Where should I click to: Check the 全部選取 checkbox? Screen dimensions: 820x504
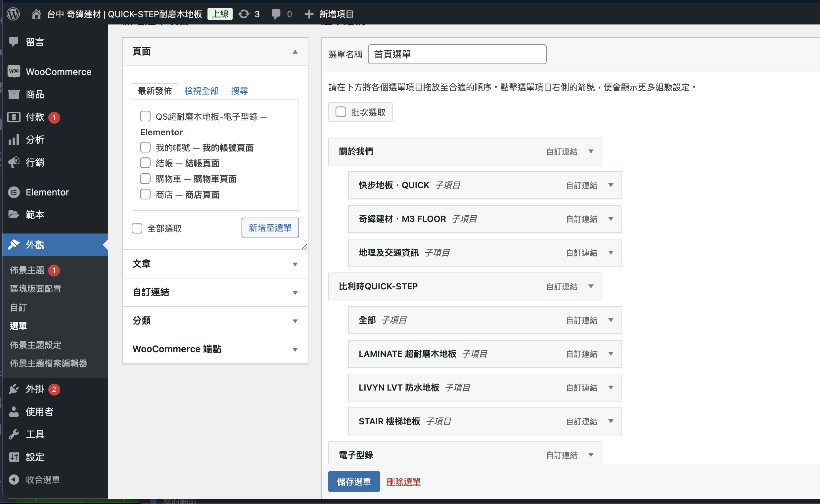click(137, 228)
